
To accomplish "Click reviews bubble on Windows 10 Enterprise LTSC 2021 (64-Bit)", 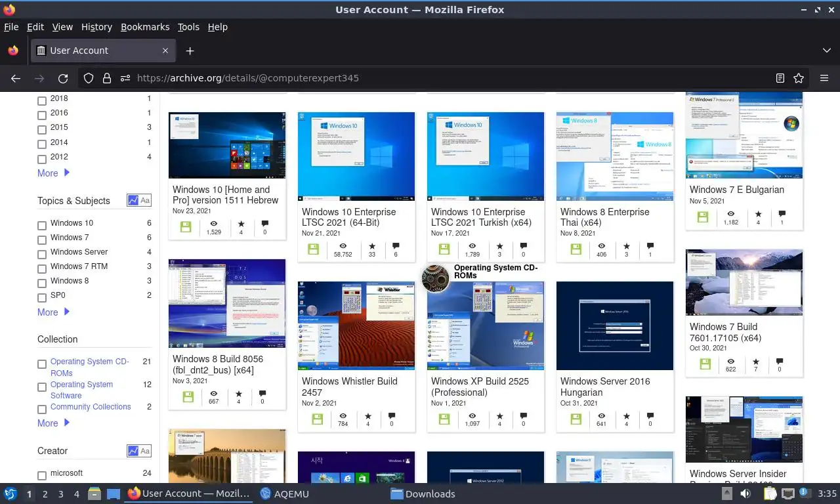I will click(396, 246).
